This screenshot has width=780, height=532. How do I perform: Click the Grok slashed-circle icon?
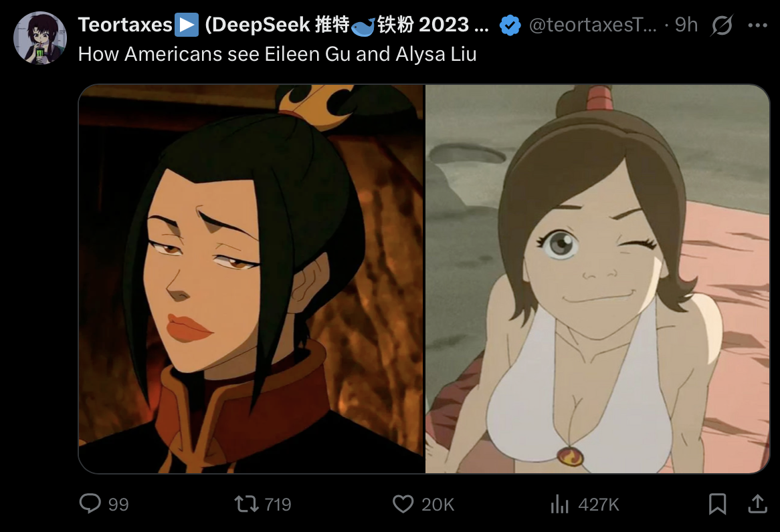pyautogui.click(x=722, y=25)
